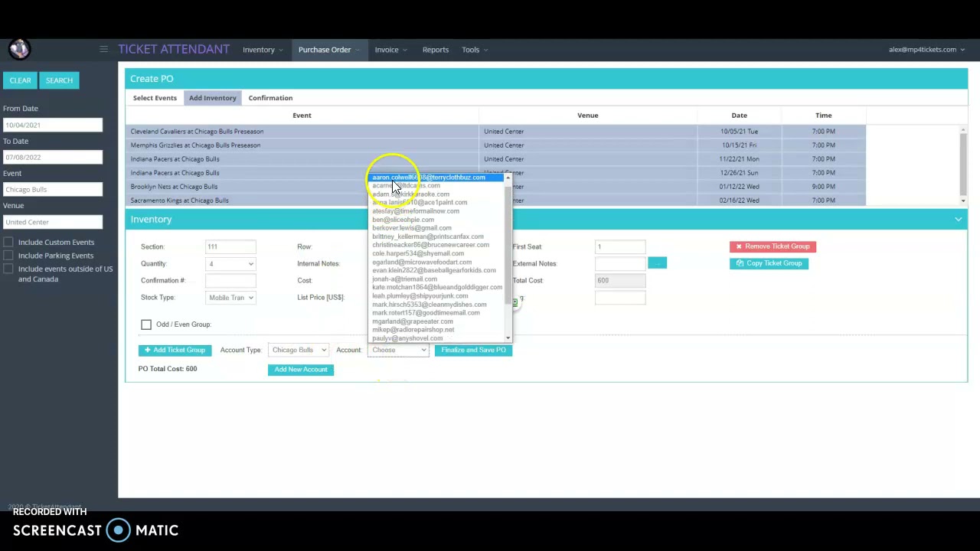Click the Venue filter input field
The width and height of the screenshot is (980, 551).
click(52, 222)
